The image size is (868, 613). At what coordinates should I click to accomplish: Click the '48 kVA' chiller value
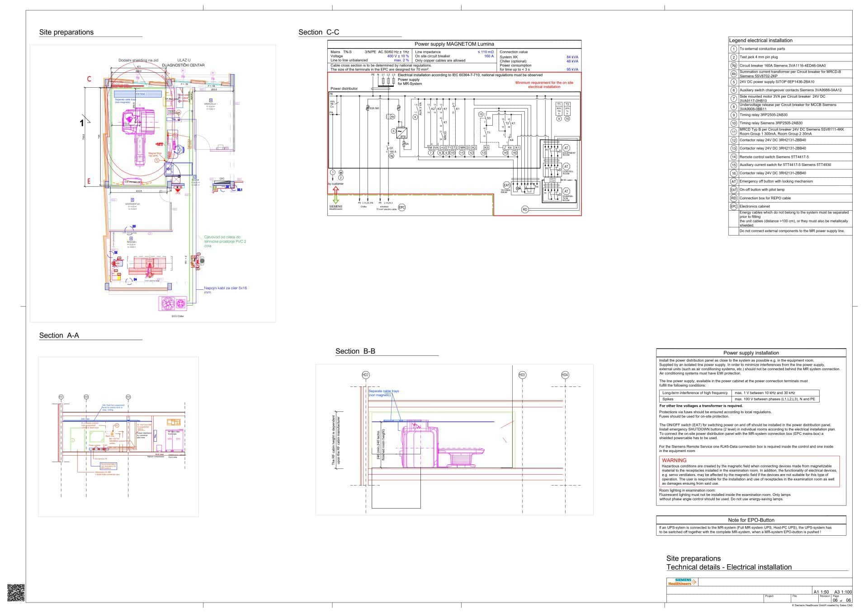point(572,61)
